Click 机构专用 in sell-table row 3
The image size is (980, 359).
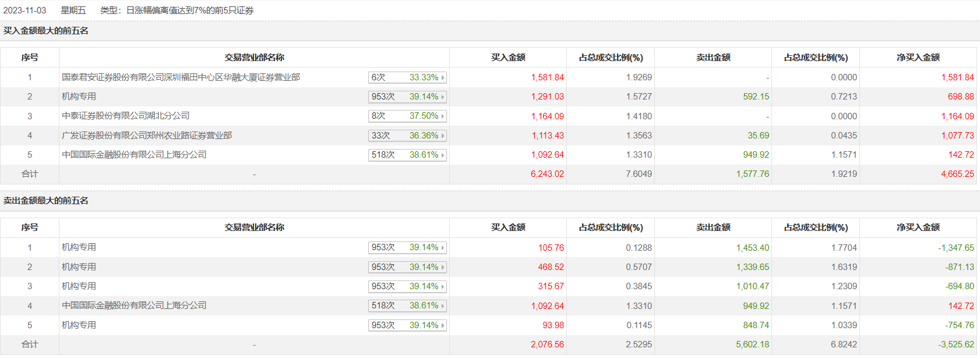(x=79, y=286)
